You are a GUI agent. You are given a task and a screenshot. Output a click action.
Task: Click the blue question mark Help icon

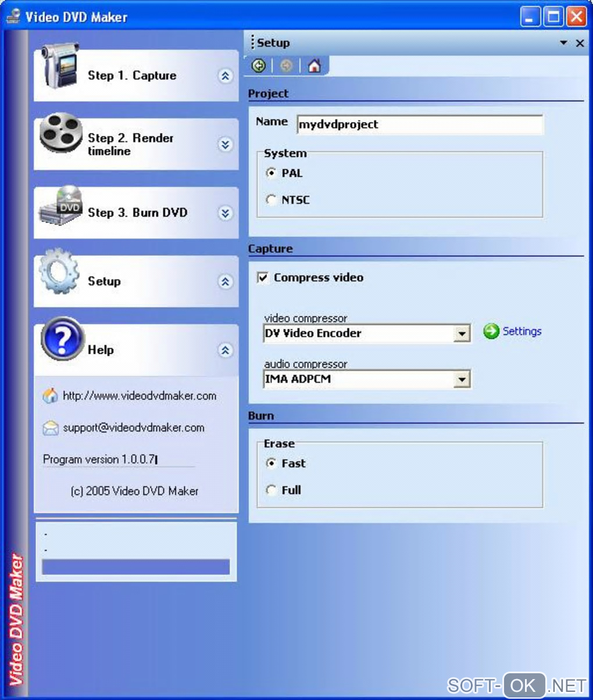[63, 338]
